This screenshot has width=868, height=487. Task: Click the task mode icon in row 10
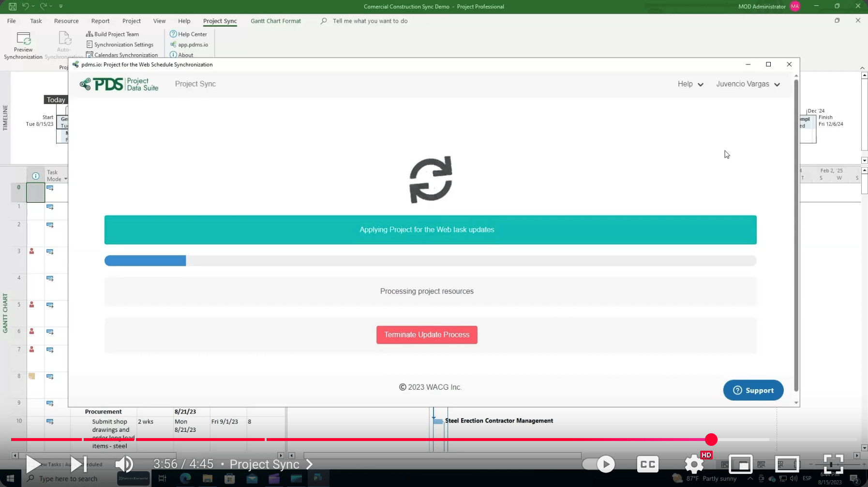(50, 422)
